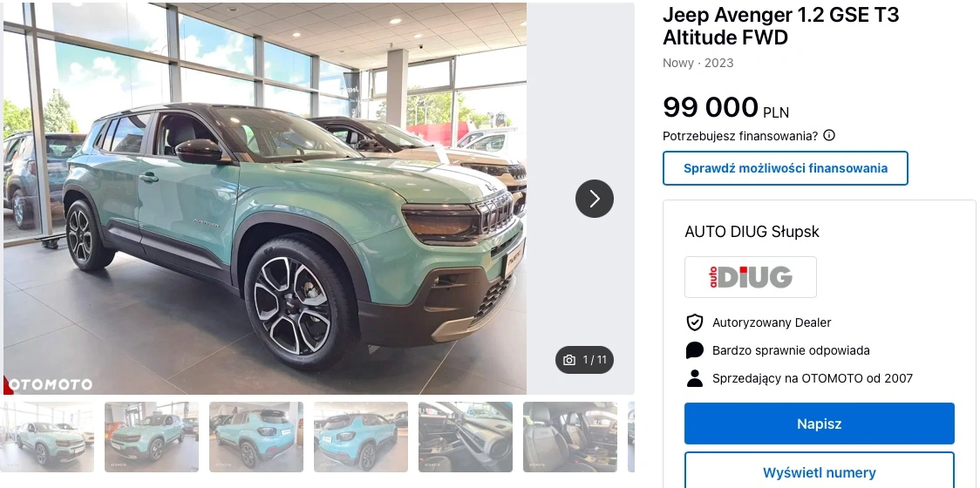This screenshot has height=488, width=980.
Task: Click the Jeep Avenger 1.2 GSE listing title
Action: [780, 25]
